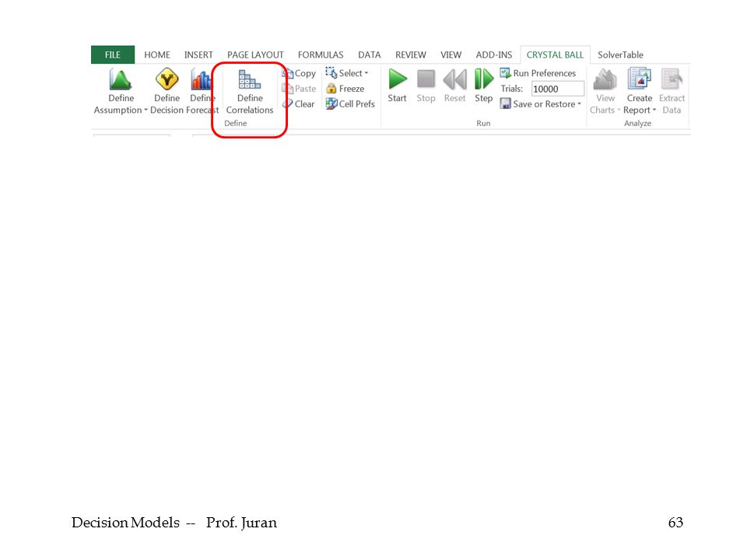747x560 pixels.
Task: Open the PAGE LAYOUT tab
Action: (255, 54)
